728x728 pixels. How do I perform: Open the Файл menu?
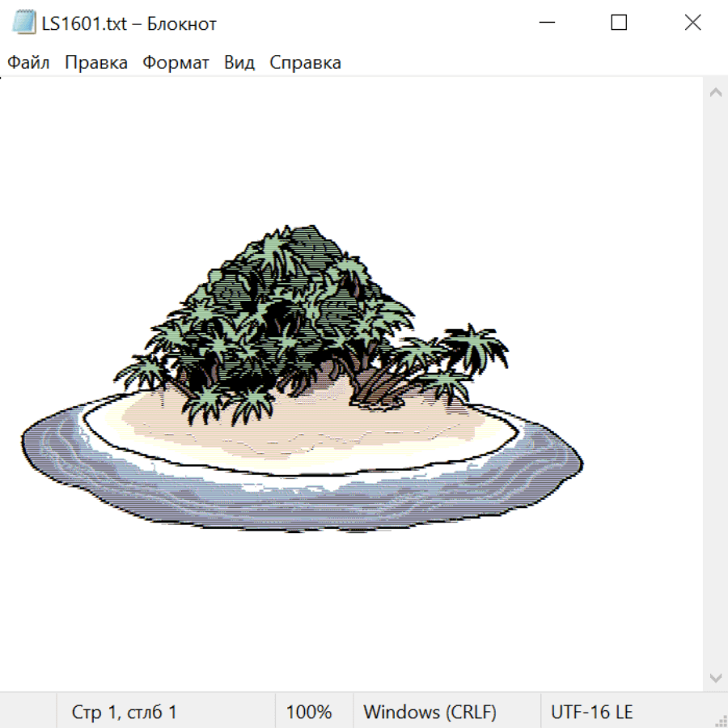coord(29,63)
